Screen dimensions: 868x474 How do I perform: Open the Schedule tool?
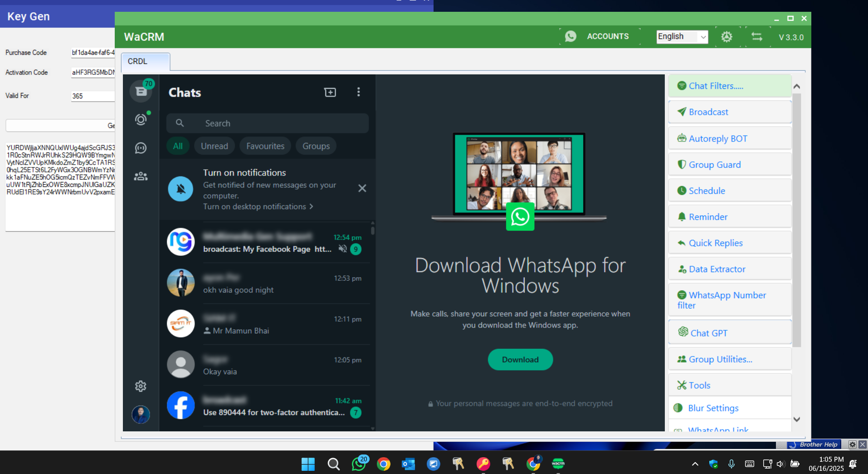pyautogui.click(x=730, y=191)
